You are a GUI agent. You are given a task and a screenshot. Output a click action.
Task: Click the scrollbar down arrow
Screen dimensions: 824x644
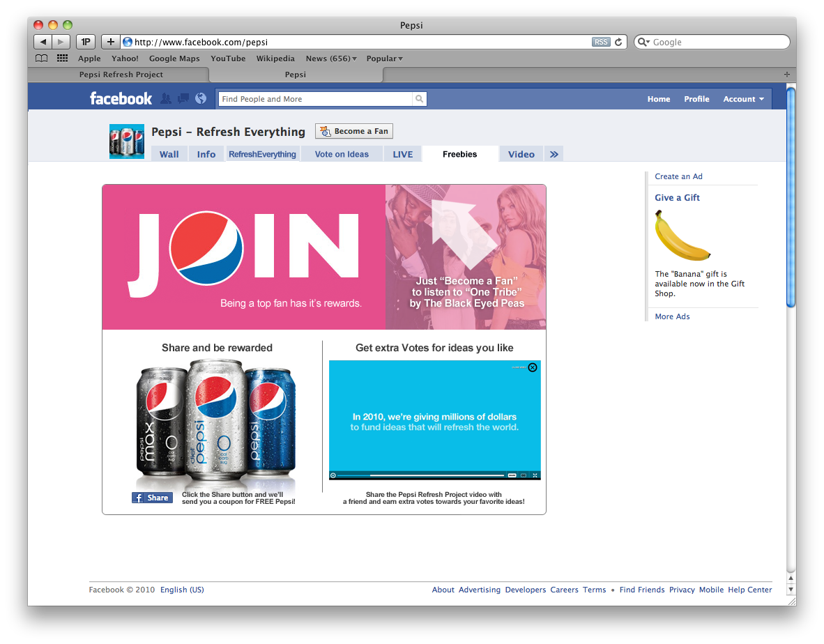pos(791,590)
